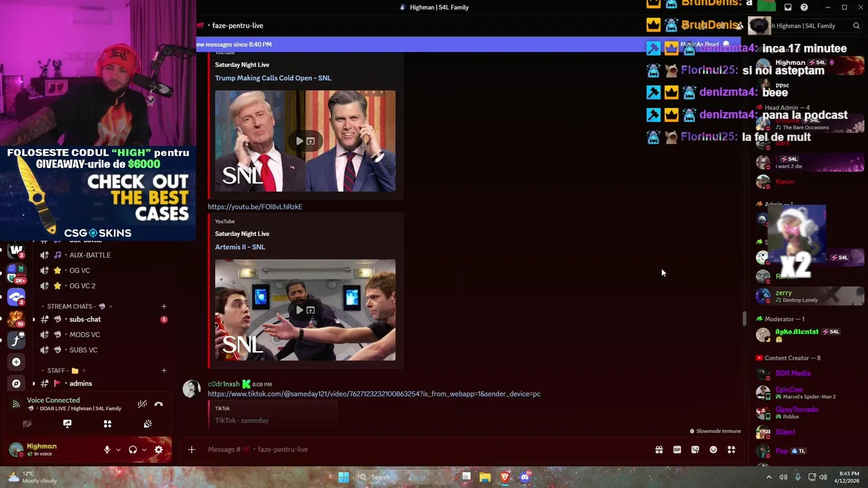Image resolution: width=868 pixels, height=488 pixels.
Task: Open File Explorer from taskbar
Action: click(x=485, y=477)
